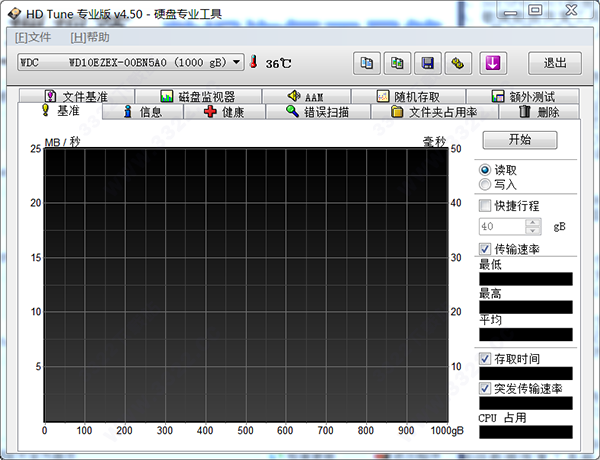Uncheck the 传输速率 checkbox

coord(486,249)
